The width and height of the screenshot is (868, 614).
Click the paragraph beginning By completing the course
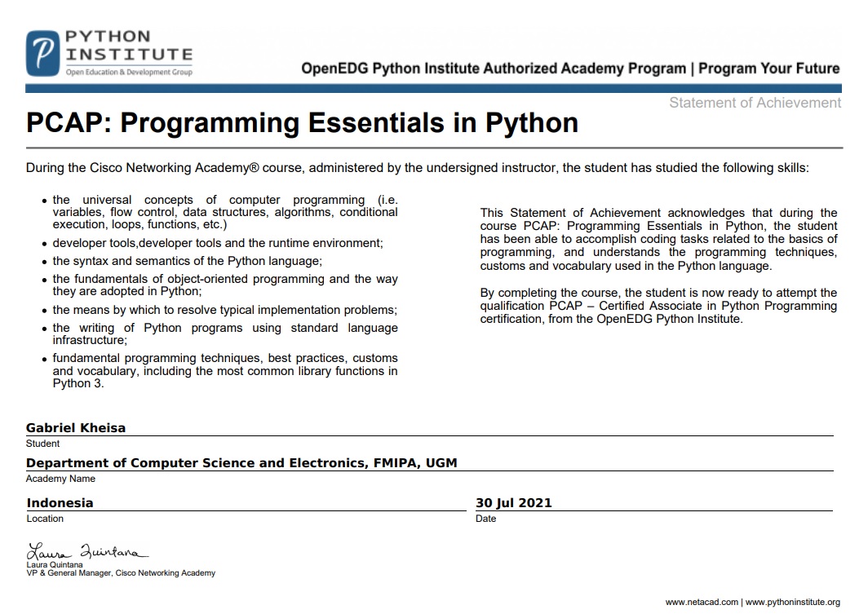click(x=658, y=306)
